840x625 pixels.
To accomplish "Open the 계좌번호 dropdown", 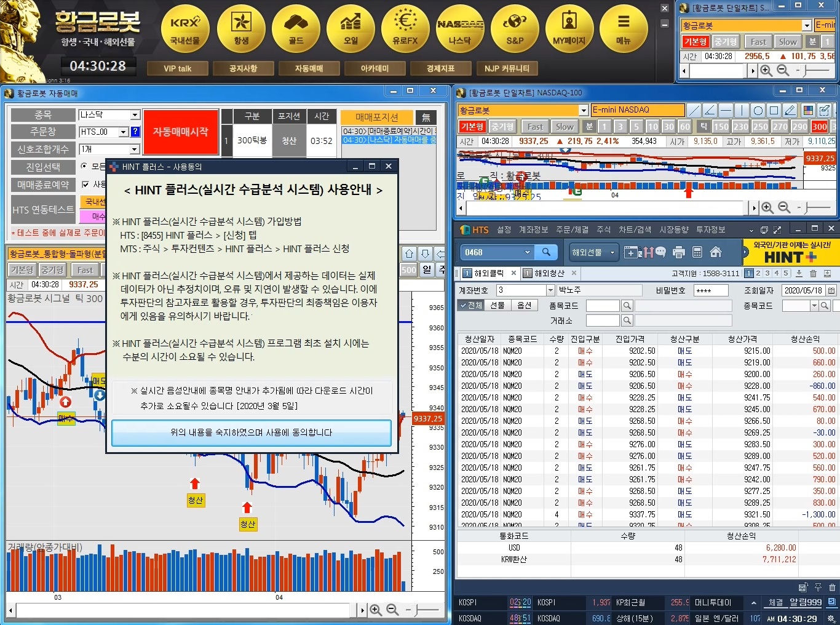I will 550,290.
